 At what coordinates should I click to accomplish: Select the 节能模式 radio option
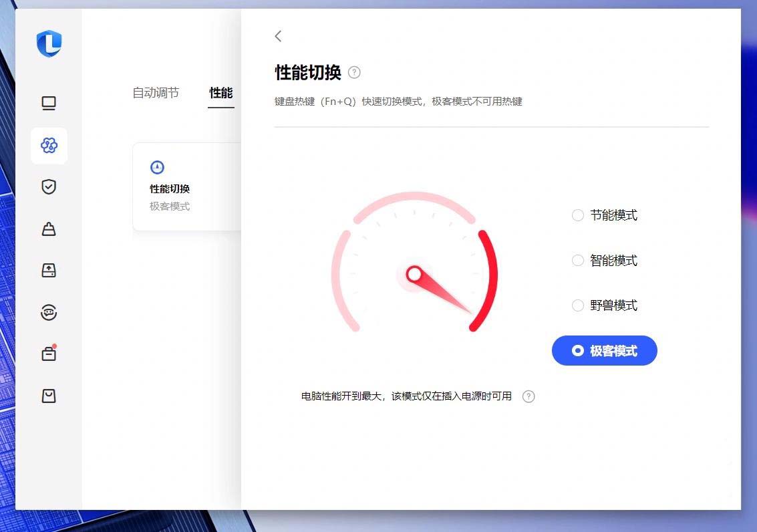(605, 215)
